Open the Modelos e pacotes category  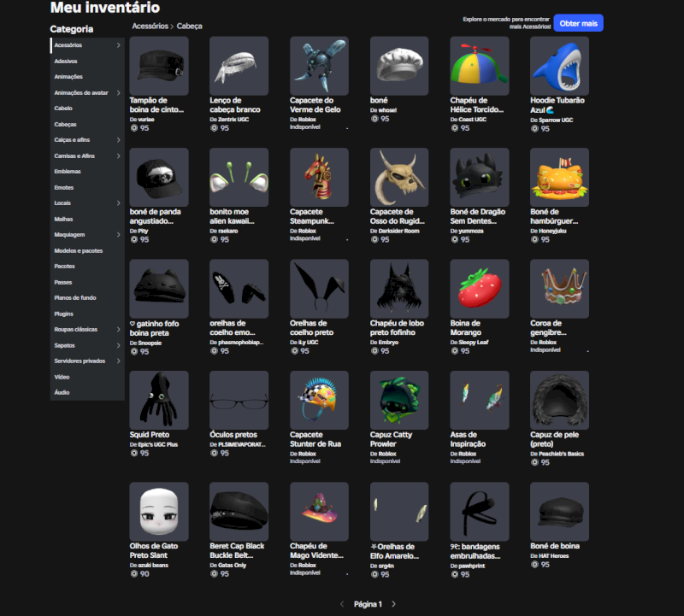[x=87, y=250]
